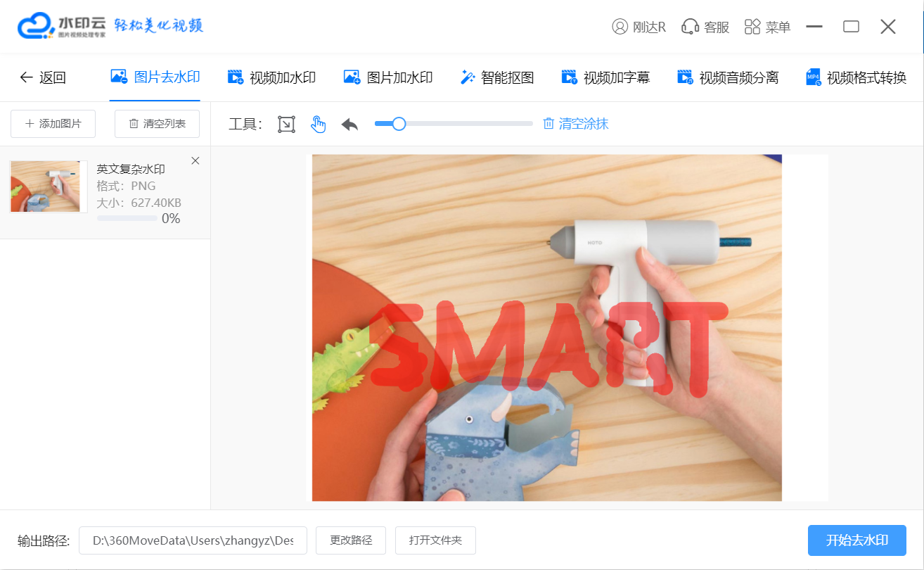Click the 添加图片 button

pos(53,124)
